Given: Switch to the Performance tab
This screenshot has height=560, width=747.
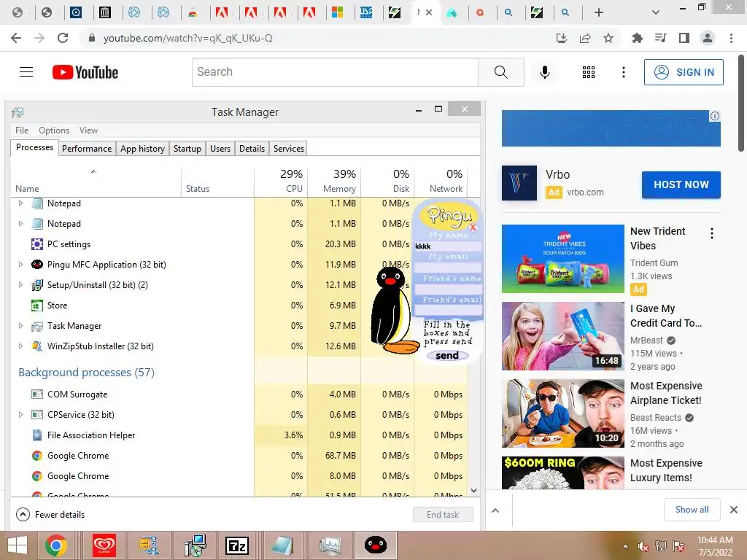Looking at the screenshot, I should point(87,149).
